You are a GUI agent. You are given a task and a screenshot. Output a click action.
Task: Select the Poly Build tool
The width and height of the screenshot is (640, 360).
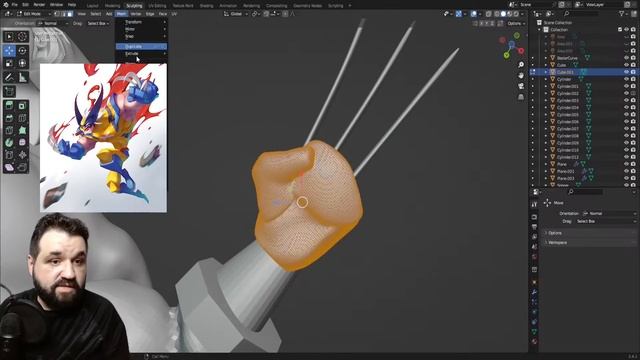click(22, 131)
